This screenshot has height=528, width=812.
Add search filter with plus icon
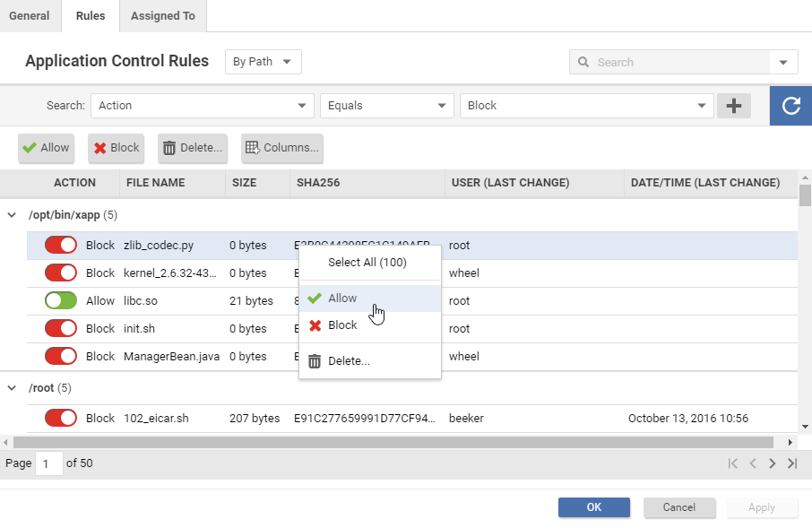point(734,106)
